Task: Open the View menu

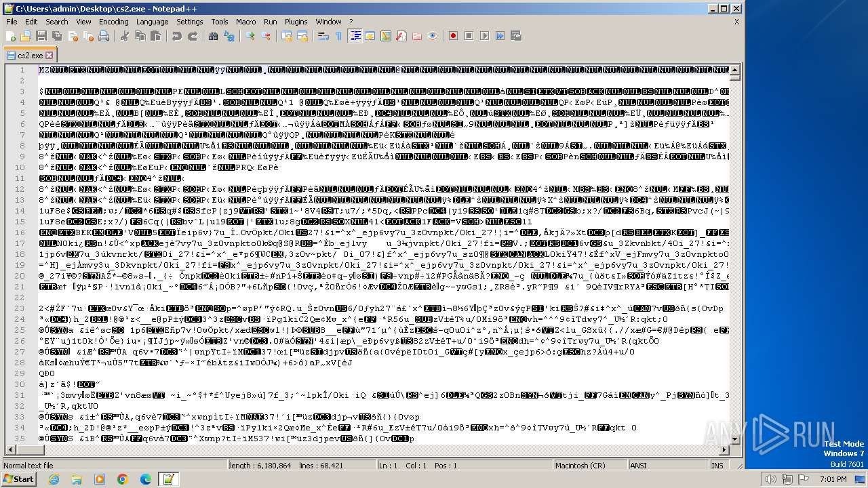Action: [x=83, y=22]
